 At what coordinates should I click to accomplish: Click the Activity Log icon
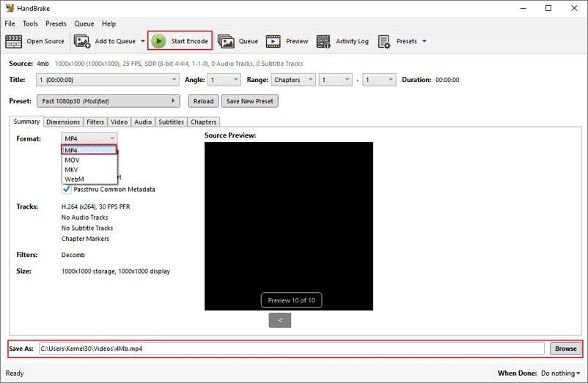click(323, 41)
